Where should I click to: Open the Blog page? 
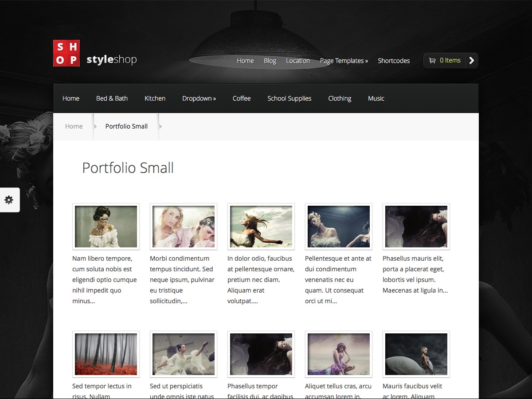click(x=270, y=61)
